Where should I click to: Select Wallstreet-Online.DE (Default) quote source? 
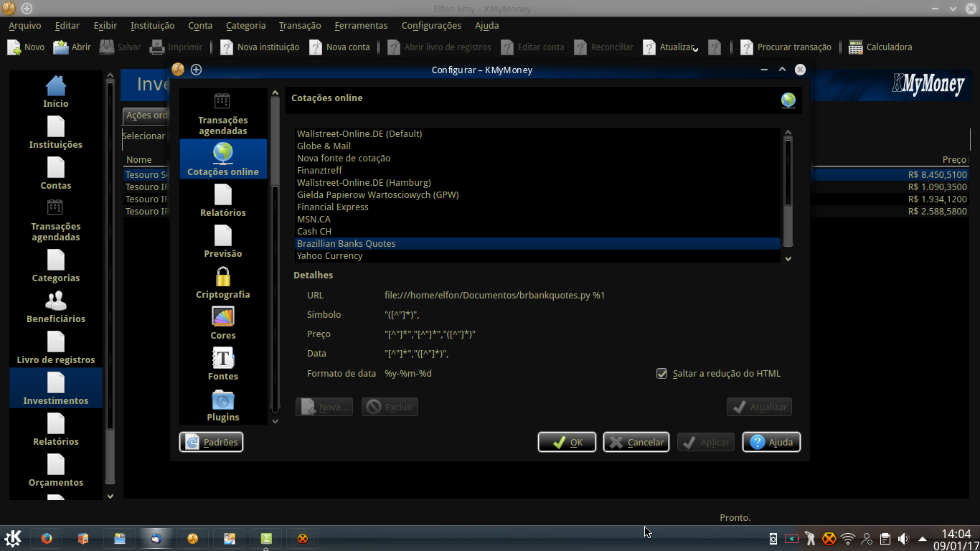click(537, 134)
